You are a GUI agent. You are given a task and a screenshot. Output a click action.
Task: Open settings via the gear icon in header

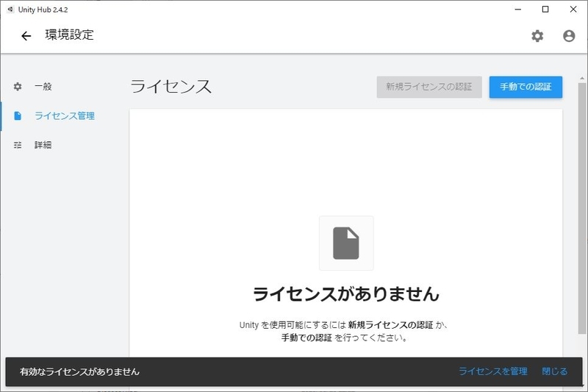click(x=537, y=36)
